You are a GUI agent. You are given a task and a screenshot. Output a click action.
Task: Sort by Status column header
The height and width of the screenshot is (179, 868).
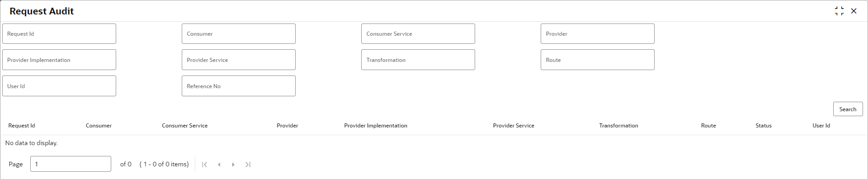click(764, 126)
